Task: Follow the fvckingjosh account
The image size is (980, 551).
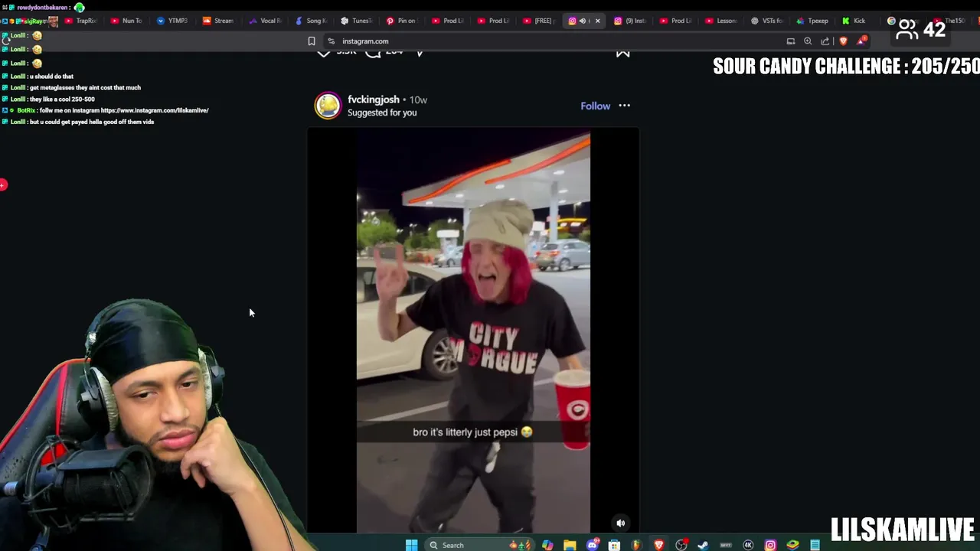Action: coord(595,106)
